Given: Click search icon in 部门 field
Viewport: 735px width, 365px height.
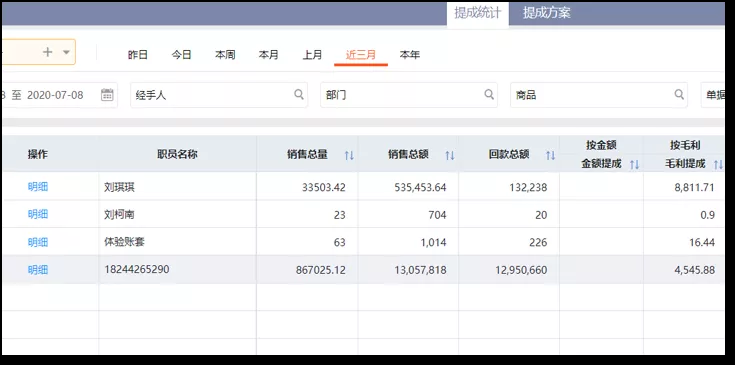Looking at the screenshot, I should (x=489, y=94).
